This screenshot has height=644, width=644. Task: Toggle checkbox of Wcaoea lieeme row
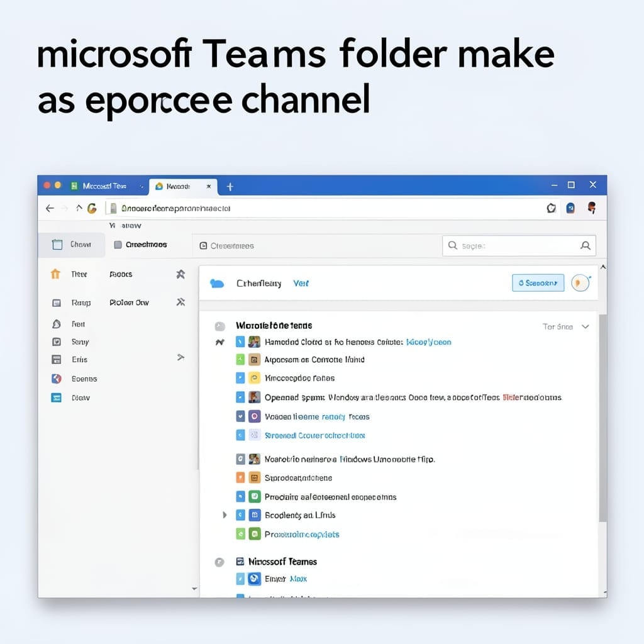pyautogui.click(x=240, y=416)
